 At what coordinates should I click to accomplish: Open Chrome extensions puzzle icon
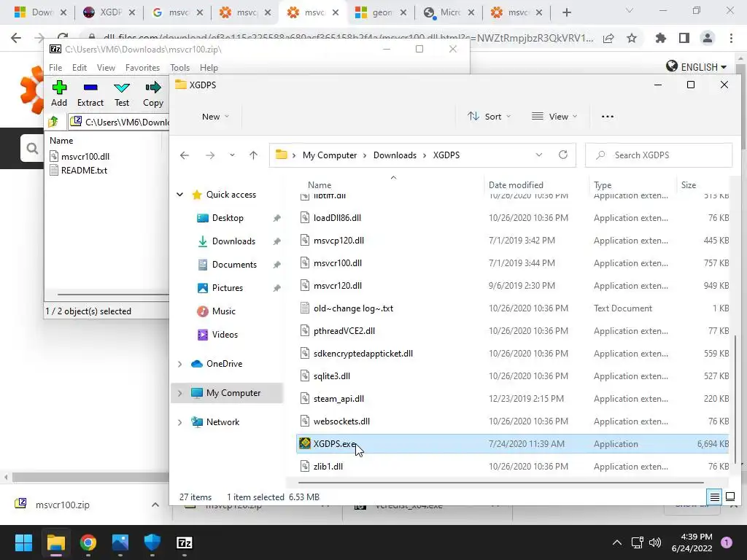pos(661,38)
